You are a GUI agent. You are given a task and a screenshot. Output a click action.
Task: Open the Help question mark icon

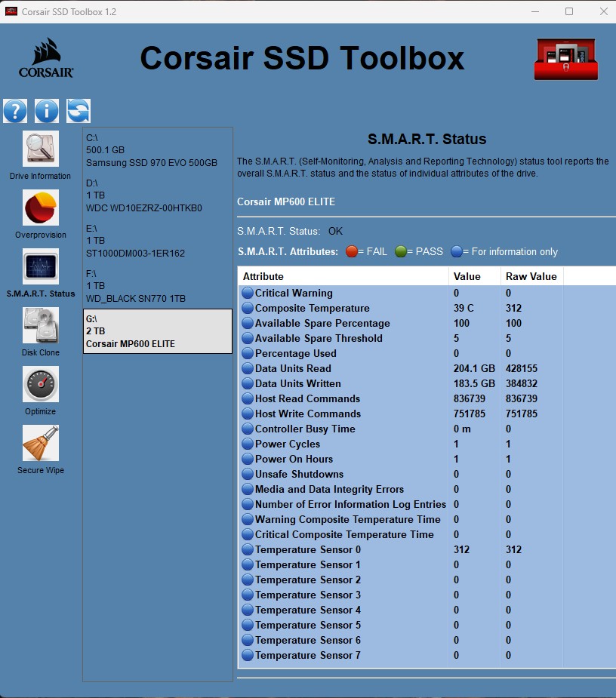[15, 111]
